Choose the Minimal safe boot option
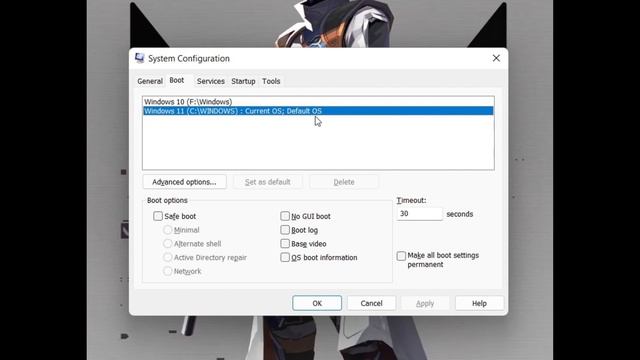Image resolution: width=640 pixels, height=360 pixels. (x=167, y=230)
